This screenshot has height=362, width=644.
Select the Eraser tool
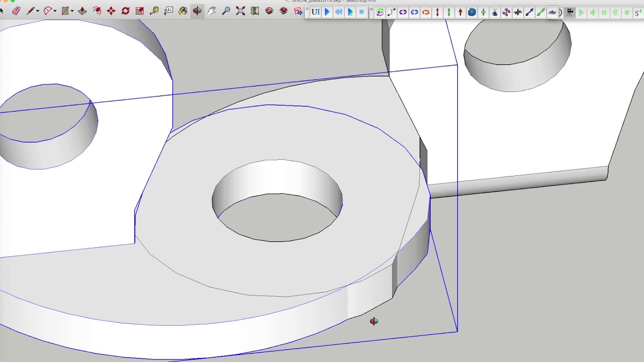click(x=16, y=11)
